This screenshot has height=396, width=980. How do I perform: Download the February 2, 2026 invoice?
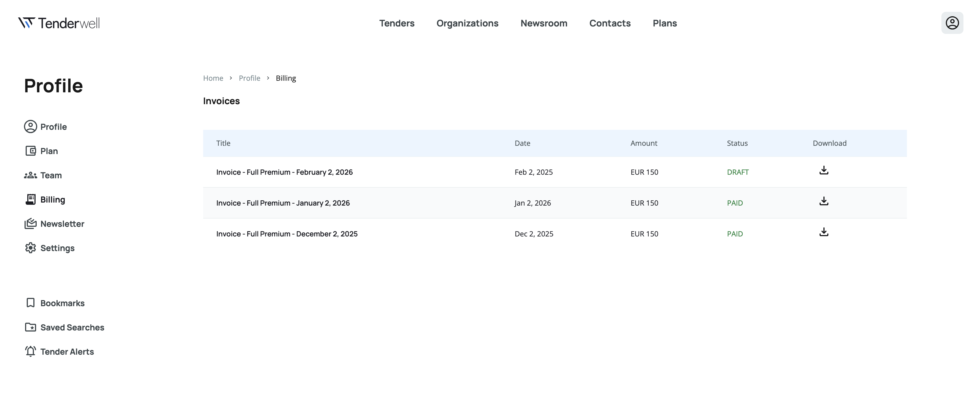click(824, 170)
